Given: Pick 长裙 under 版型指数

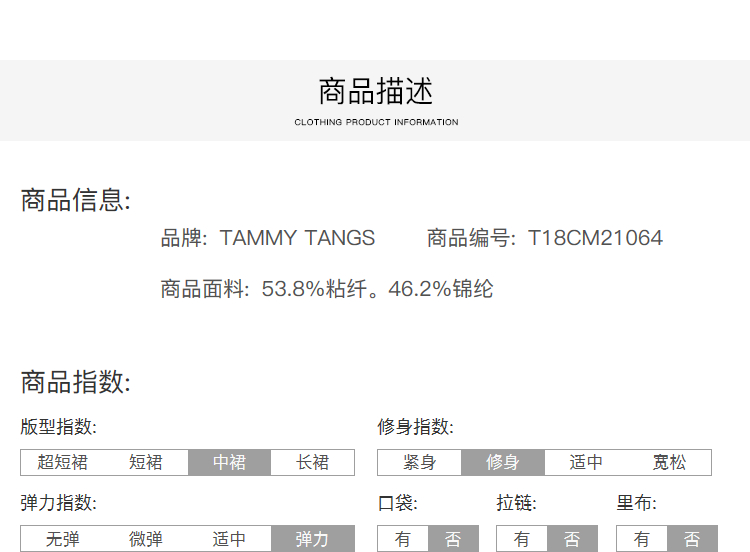Looking at the screenshot, I should pyautogui.click(x=313, y=462).
